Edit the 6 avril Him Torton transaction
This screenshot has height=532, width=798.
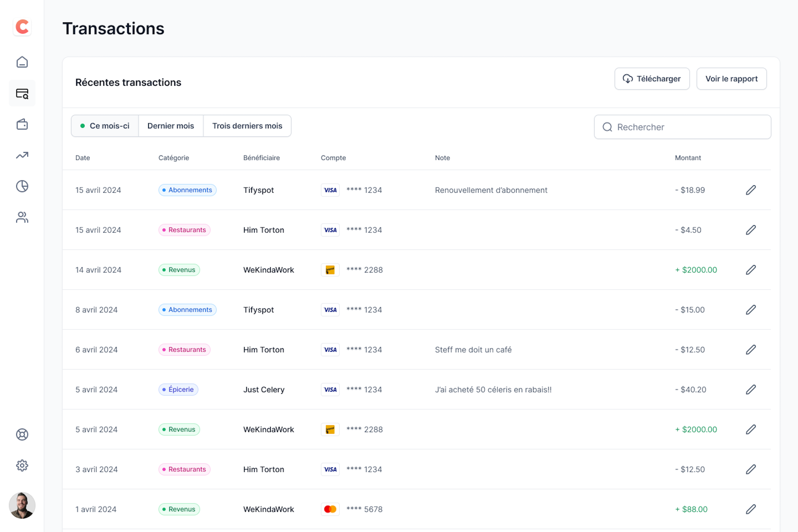click(751, 350)
